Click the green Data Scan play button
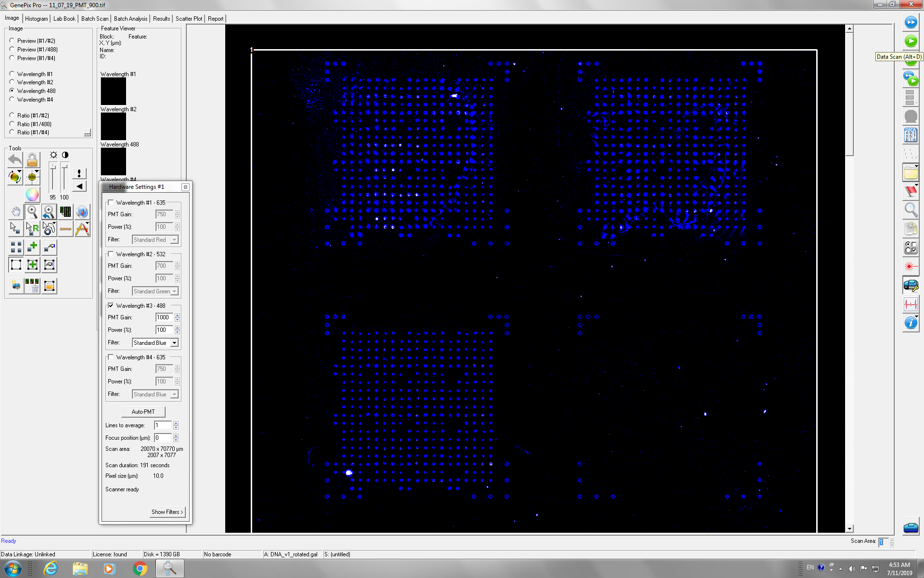 point(911,41)
